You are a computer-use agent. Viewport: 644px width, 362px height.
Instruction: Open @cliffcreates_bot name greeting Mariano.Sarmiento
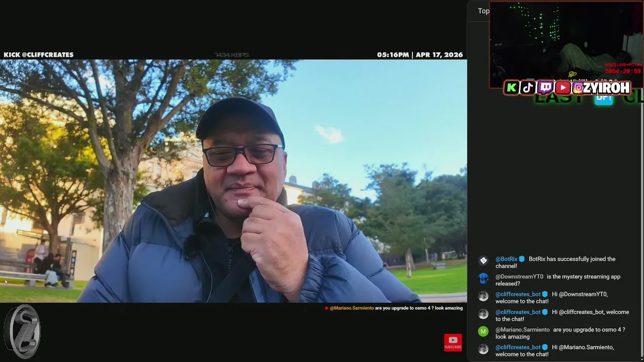518,347
